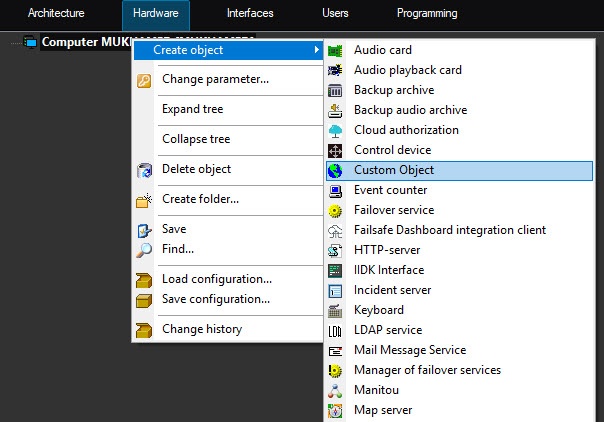Screen dimensions: 604x422
Task: Click Save configuration... menu item
Action: click(216, 299)
